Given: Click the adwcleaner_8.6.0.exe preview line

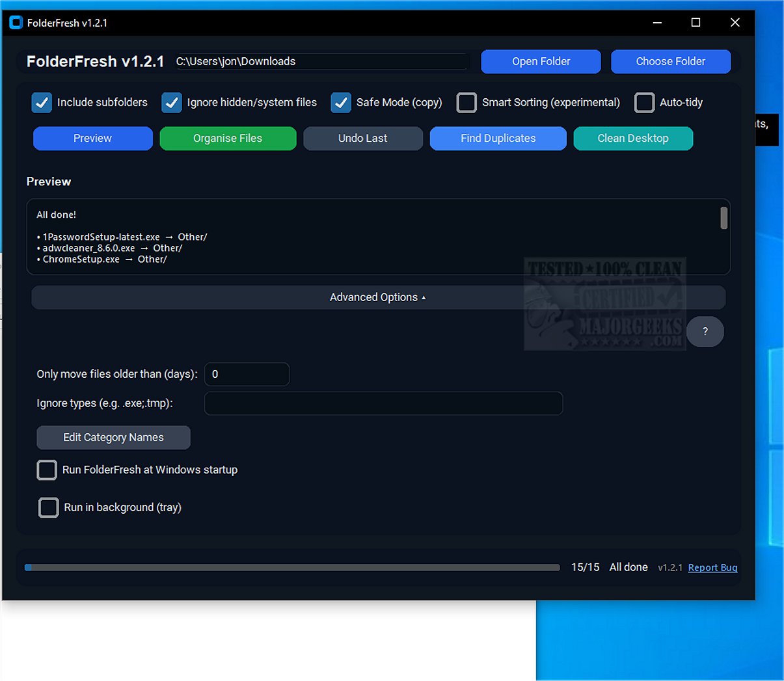Looking at the screenshot, I should coord(109,248).
